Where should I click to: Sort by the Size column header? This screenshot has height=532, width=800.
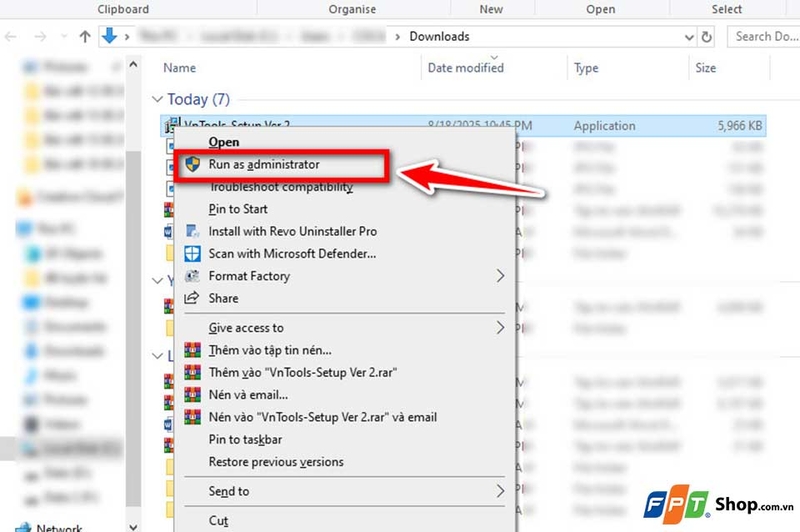pyautogui.click(x=705, y=68)
